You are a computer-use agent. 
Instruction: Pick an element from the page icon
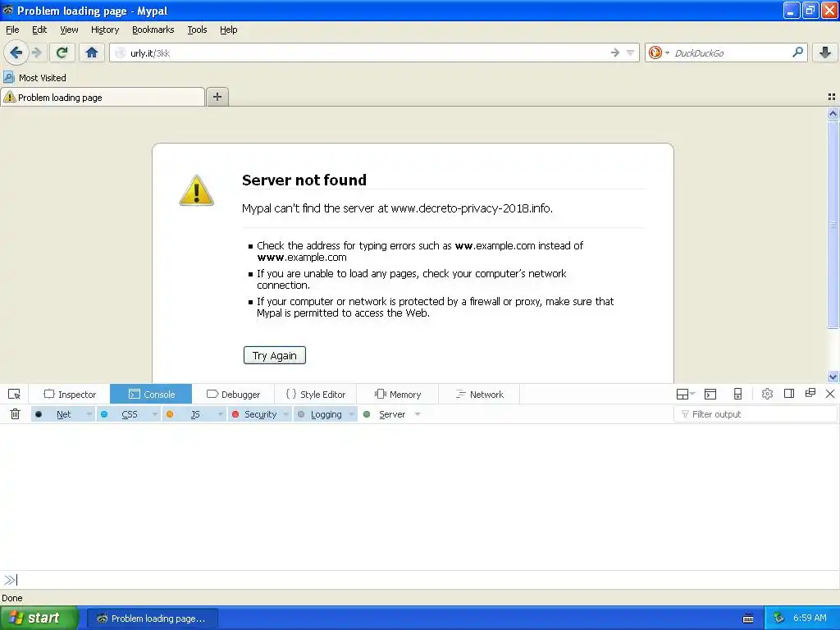coord(15,395)
